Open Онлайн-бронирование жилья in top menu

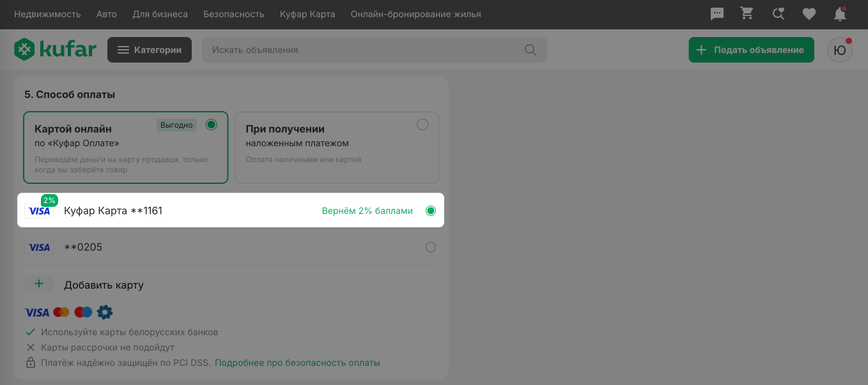coord(416,14)
